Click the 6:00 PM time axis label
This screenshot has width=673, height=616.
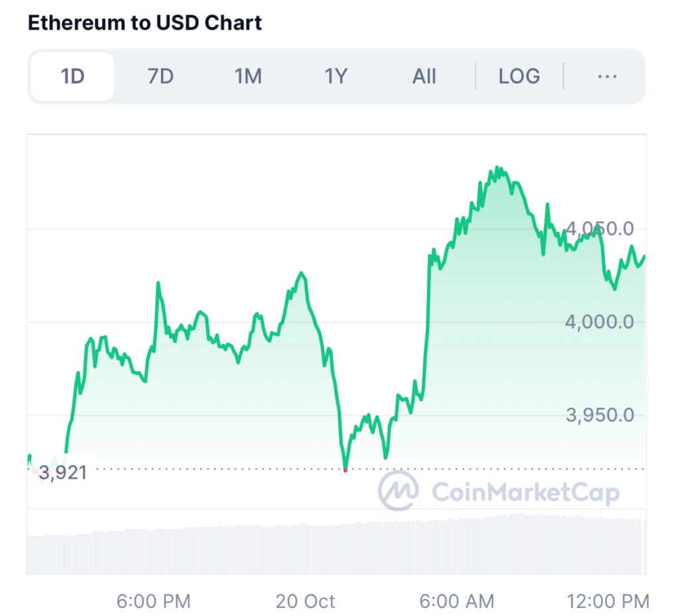(153, 601)
